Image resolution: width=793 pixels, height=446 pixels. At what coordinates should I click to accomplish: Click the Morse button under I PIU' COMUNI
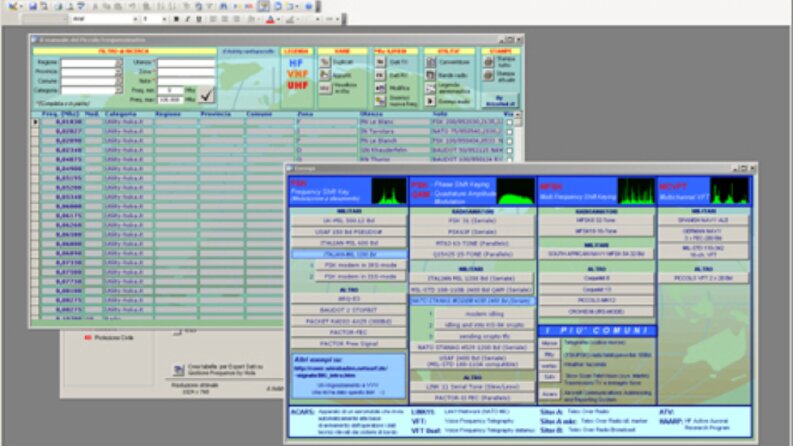(549, 343)
